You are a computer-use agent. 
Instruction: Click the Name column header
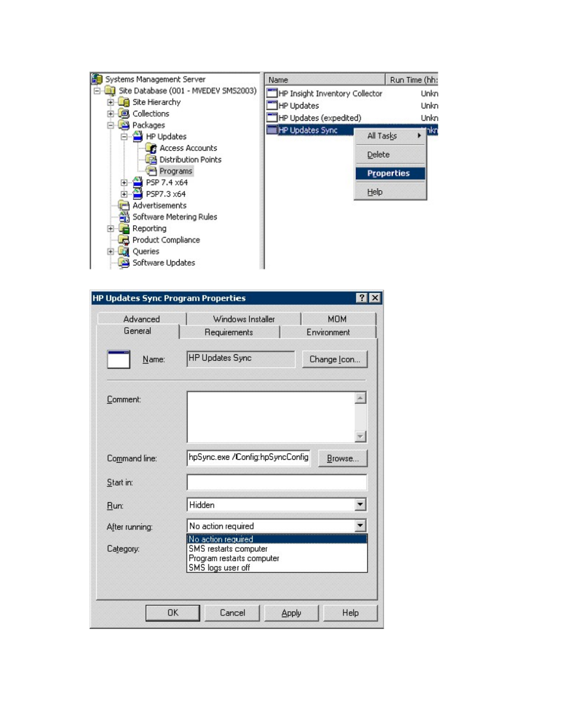pos(325,80)
